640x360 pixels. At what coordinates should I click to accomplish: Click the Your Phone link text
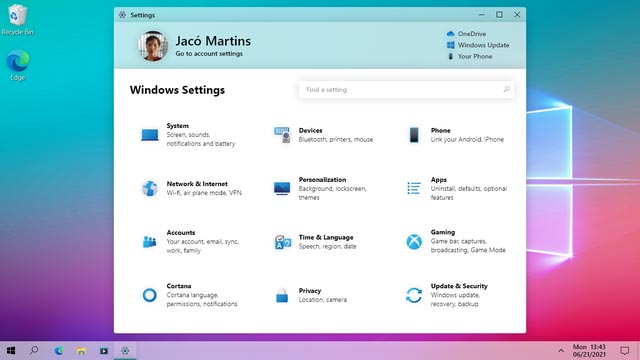click(x=475, y=56)
